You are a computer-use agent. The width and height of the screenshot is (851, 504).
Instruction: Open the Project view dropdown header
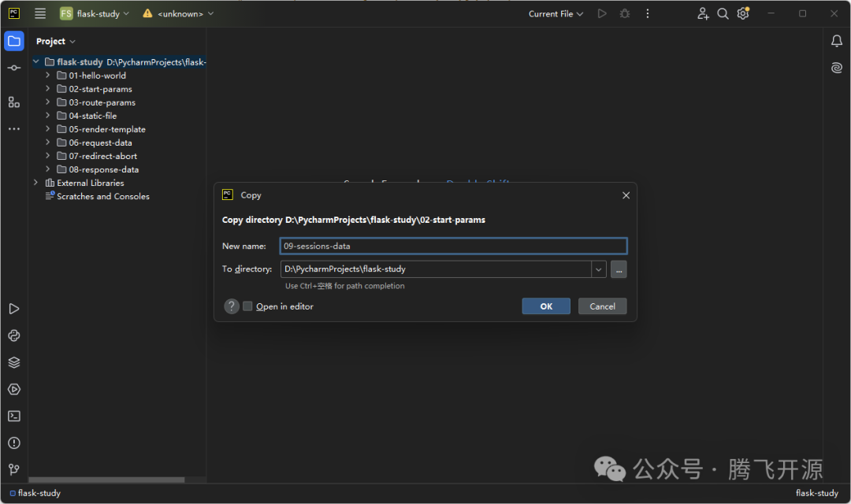[55, 41]
